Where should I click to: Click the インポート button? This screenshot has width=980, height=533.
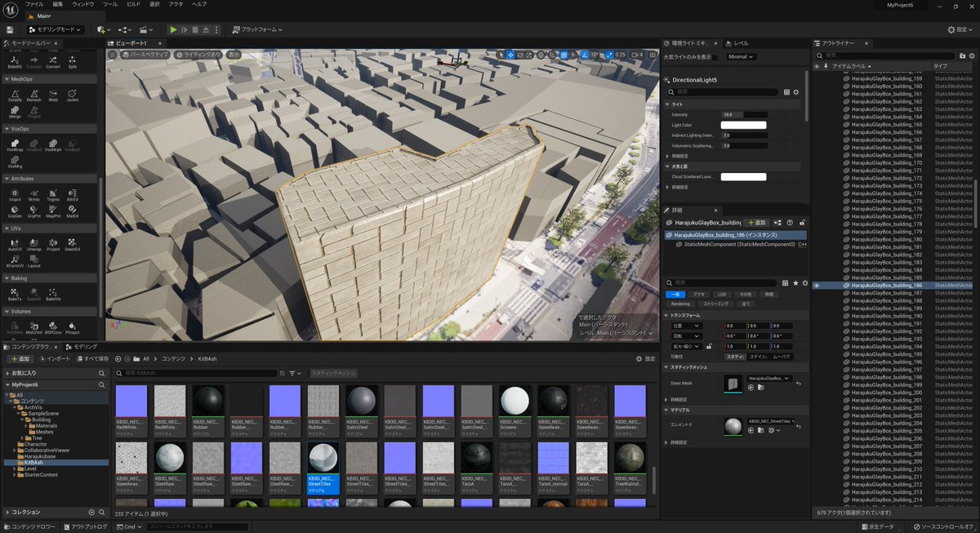tap(56, 358)
